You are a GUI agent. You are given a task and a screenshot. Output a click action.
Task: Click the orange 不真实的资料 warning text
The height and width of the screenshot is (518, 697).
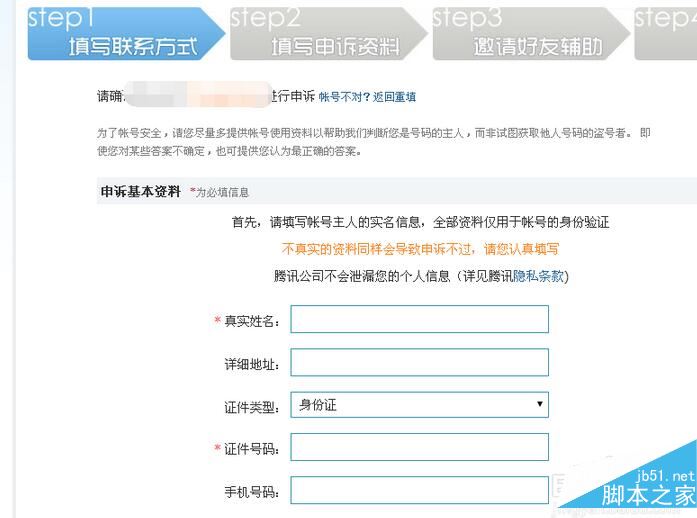tap(420, 249)
